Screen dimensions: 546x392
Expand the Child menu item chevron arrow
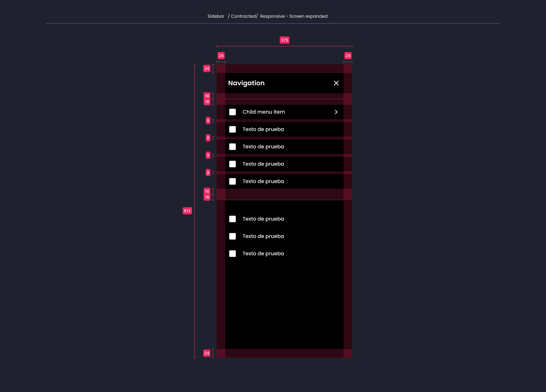click(x=336, y=112)
